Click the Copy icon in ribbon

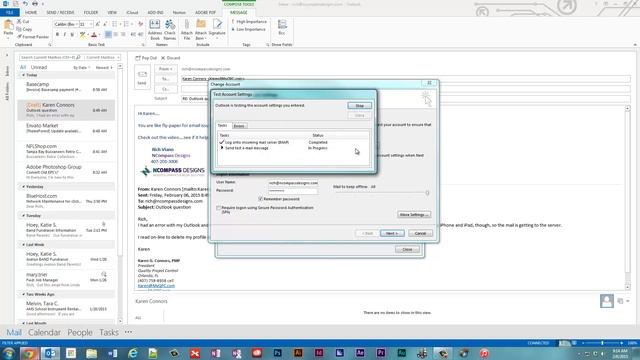(19, 29)
